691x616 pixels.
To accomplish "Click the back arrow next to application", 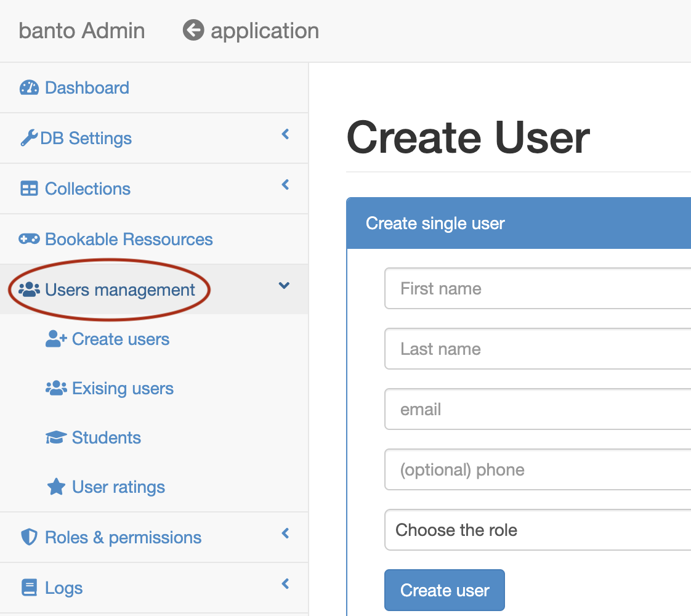I will point(193,30).
